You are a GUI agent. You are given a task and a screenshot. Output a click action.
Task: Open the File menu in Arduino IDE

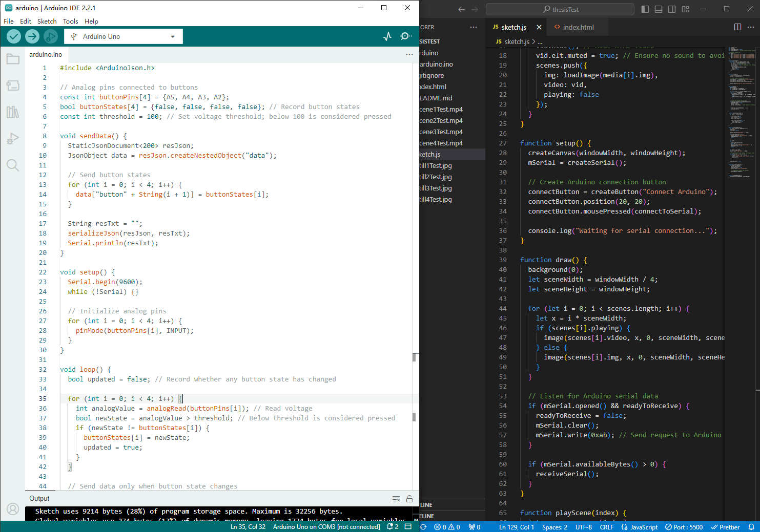click(x=9, y=22)
